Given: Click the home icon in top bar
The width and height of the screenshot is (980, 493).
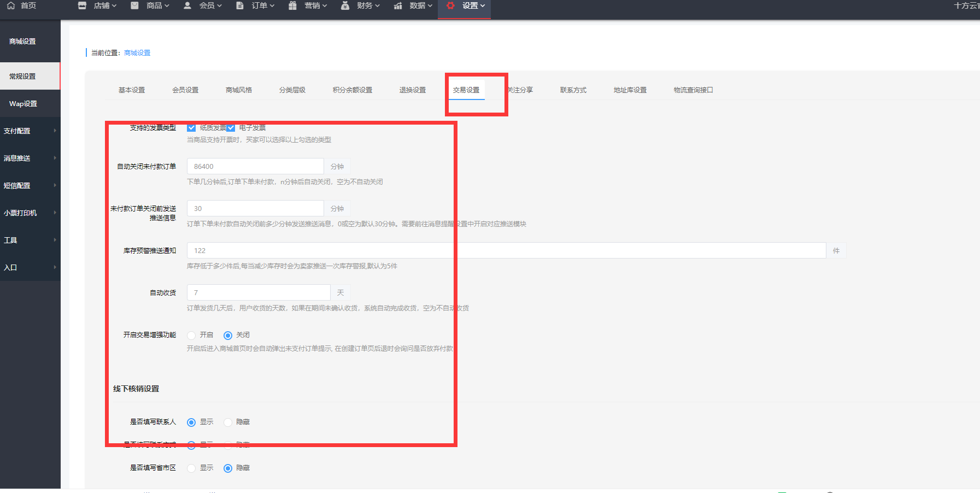Looking at the screenshot, I should 11,5.
